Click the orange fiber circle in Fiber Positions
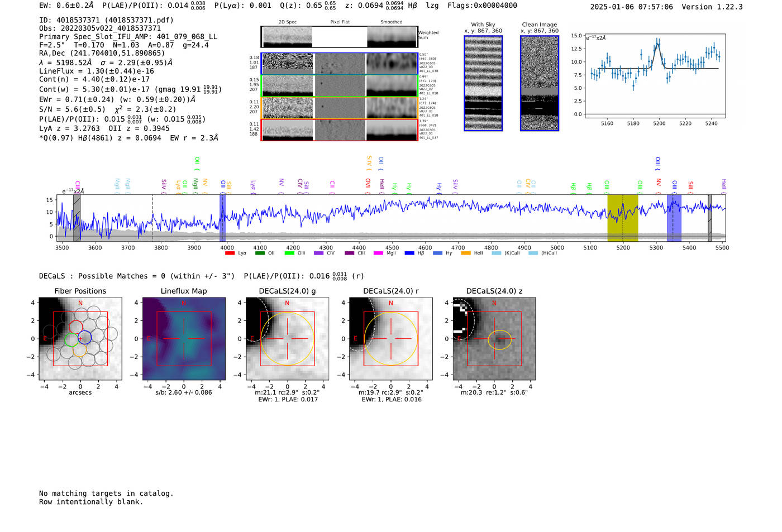This screenshot has height=532, width=782. coord(80,350)
